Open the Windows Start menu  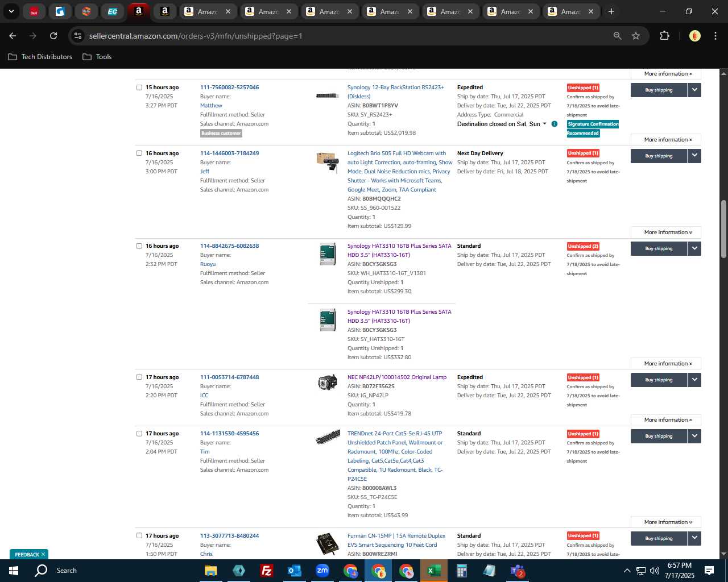click(x=14, y=571)
